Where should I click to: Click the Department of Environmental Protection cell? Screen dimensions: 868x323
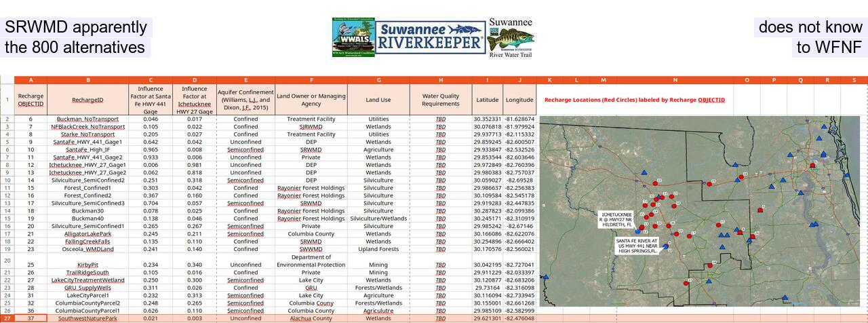coord(311,261)
